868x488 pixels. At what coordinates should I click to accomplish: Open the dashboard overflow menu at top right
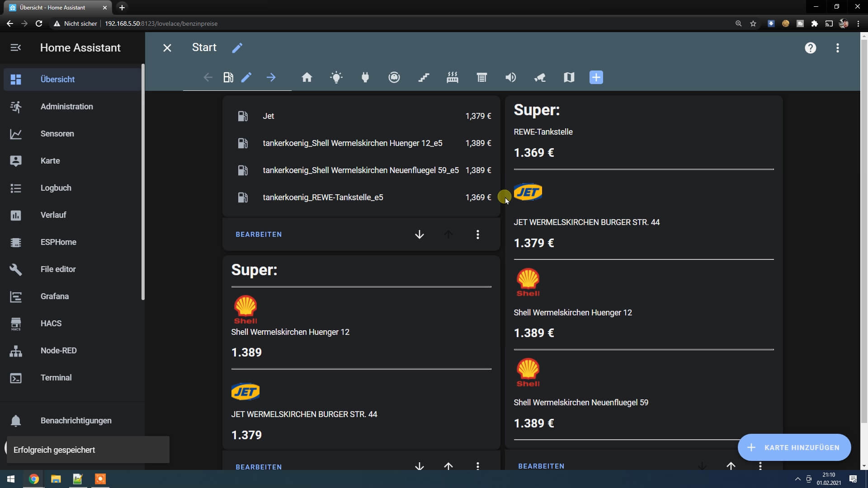point(838,48)
